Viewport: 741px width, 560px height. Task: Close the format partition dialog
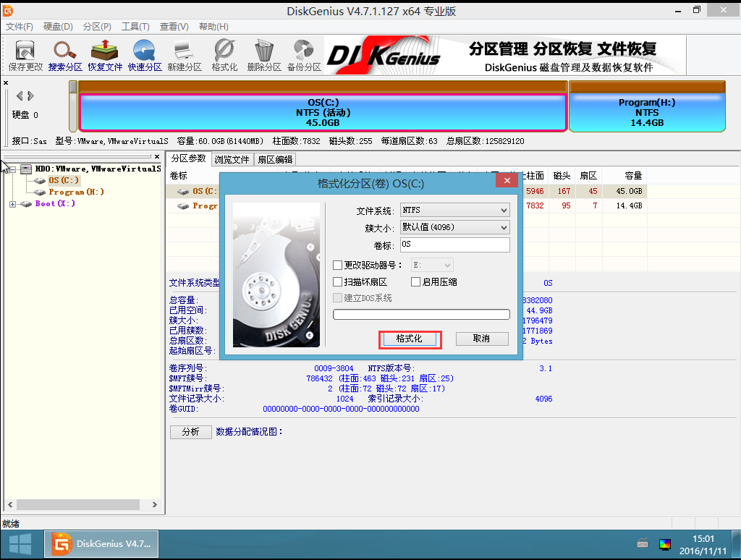[507, 181]
